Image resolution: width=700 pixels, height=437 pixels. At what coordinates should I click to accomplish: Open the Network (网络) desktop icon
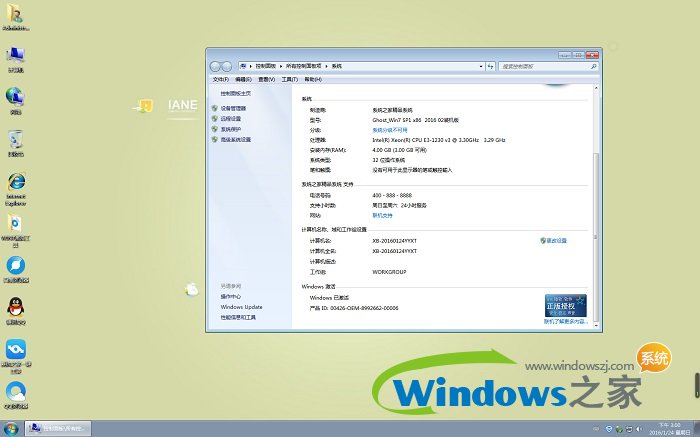tap(16, 98)
